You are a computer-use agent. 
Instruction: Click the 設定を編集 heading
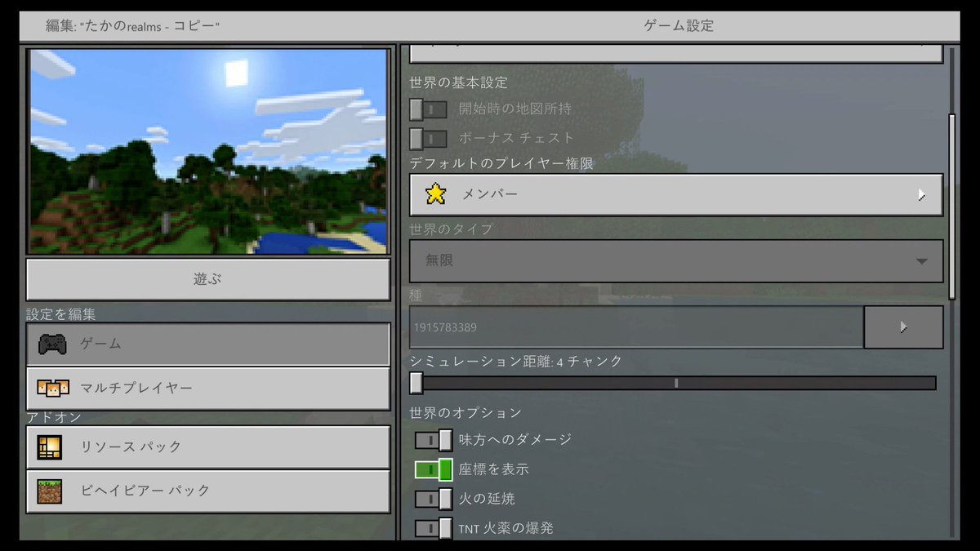tap(61, 314)
